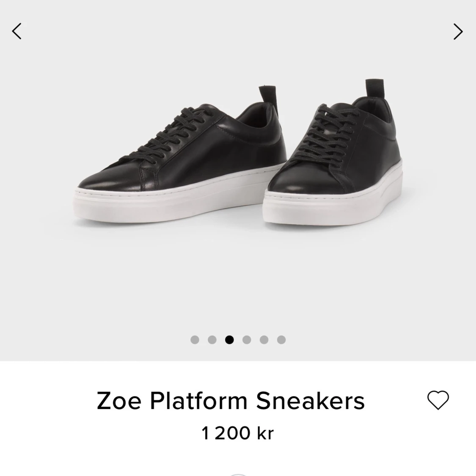Open the Zoe Platform Sneakers title
Image resolution: width=476 pixels, height=476 pixels.
(x=231, y=401)
